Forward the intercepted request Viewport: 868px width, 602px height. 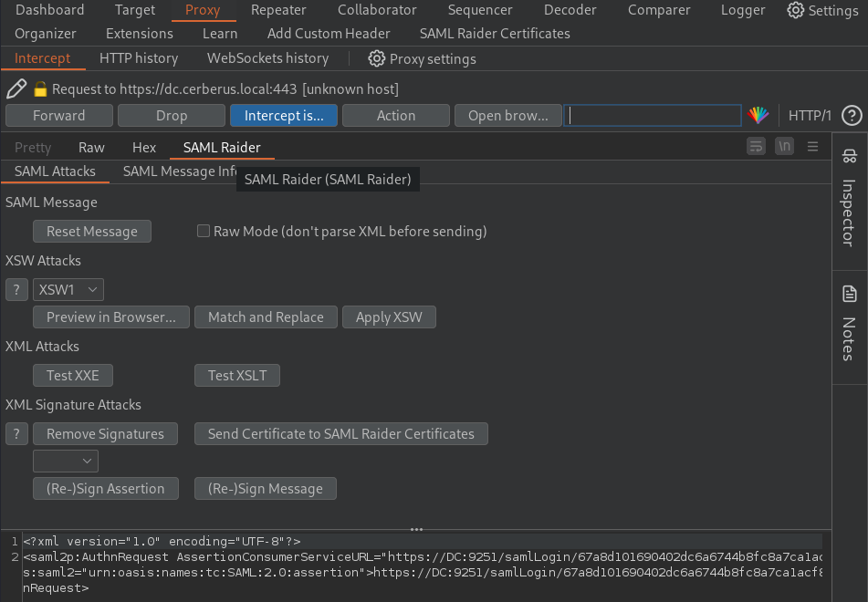59,116
